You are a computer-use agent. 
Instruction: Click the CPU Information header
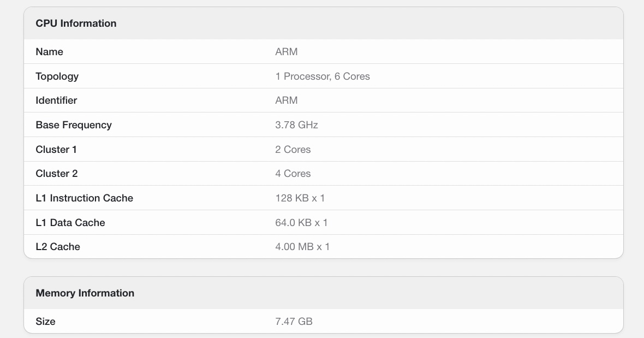[76, 23]
